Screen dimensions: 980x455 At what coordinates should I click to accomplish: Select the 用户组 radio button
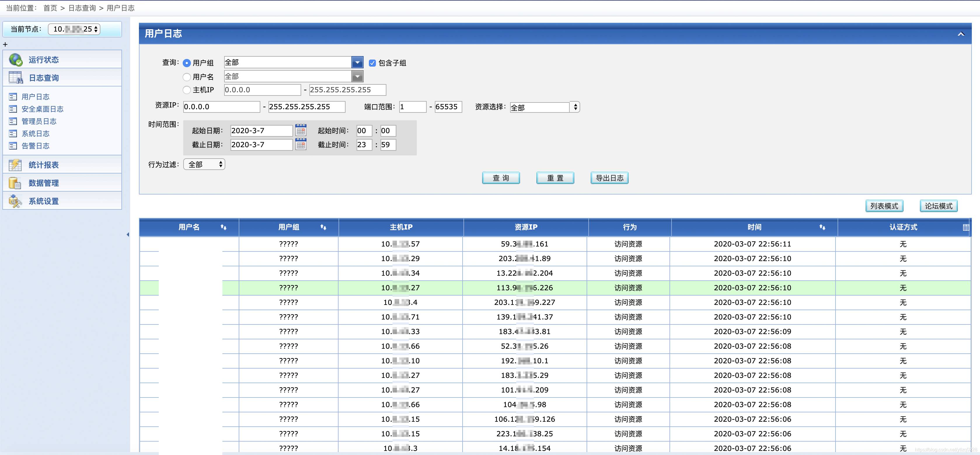(186, 63)
